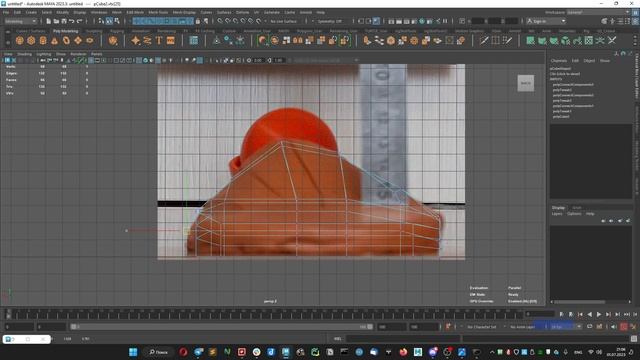
Task: Select by object type mode icon
Action: pyautogui.click(x=109, y=21)
